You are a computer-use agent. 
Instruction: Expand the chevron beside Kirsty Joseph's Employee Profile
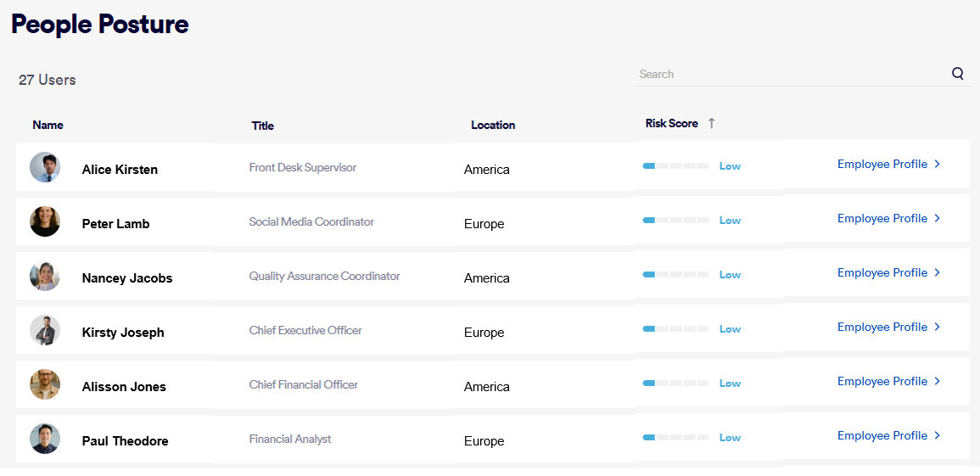937,327
